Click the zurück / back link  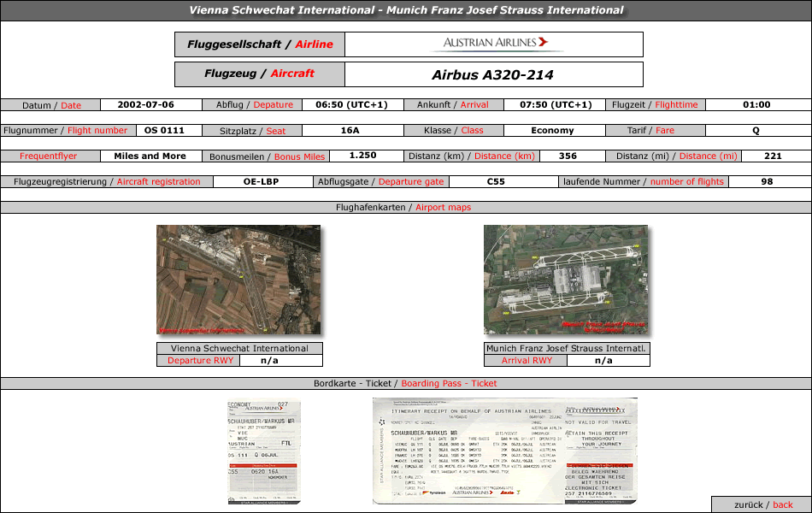coord(762,504)
